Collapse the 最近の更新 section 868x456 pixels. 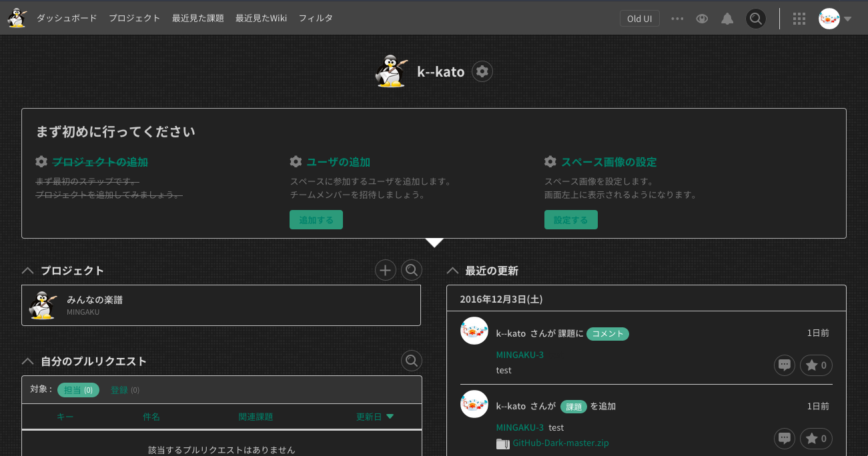click(x=452, y=271)
